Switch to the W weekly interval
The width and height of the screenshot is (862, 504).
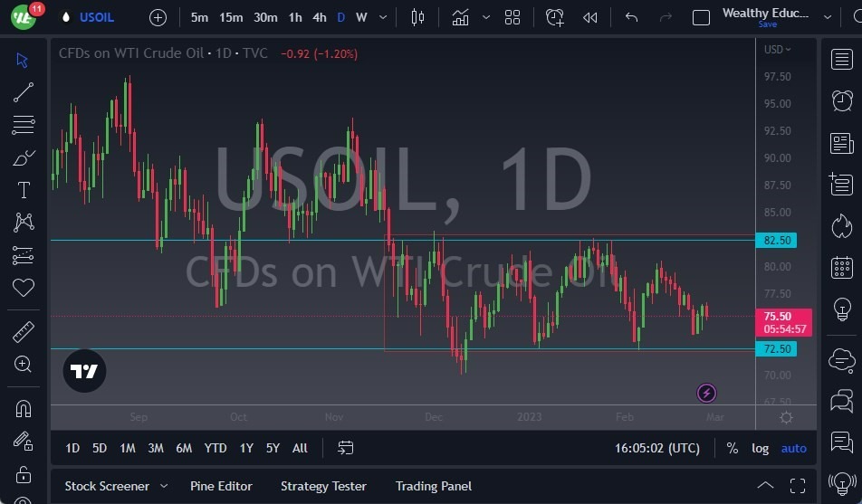point(361,17)
